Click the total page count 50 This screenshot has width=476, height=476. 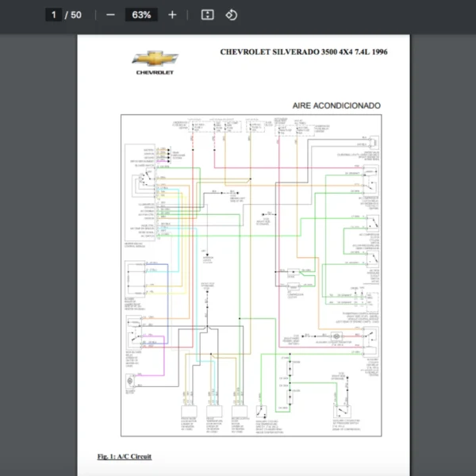75,15
